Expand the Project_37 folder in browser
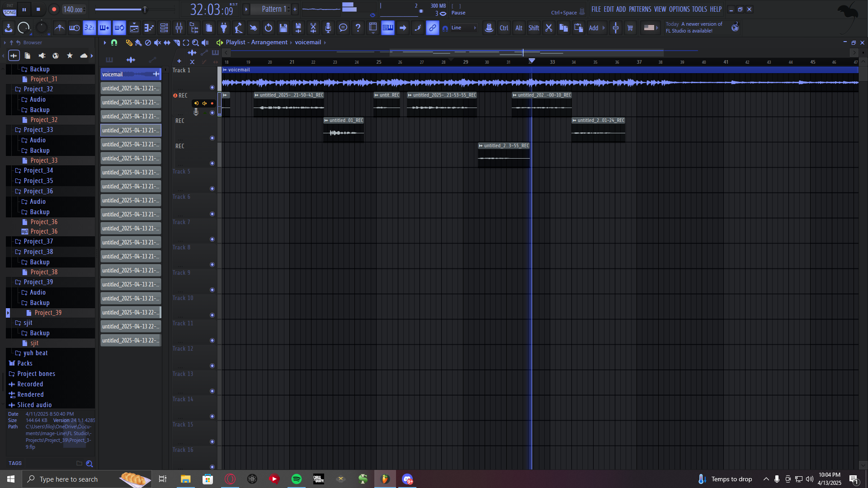Screen dimensions: 868x488 coord(38,241)
